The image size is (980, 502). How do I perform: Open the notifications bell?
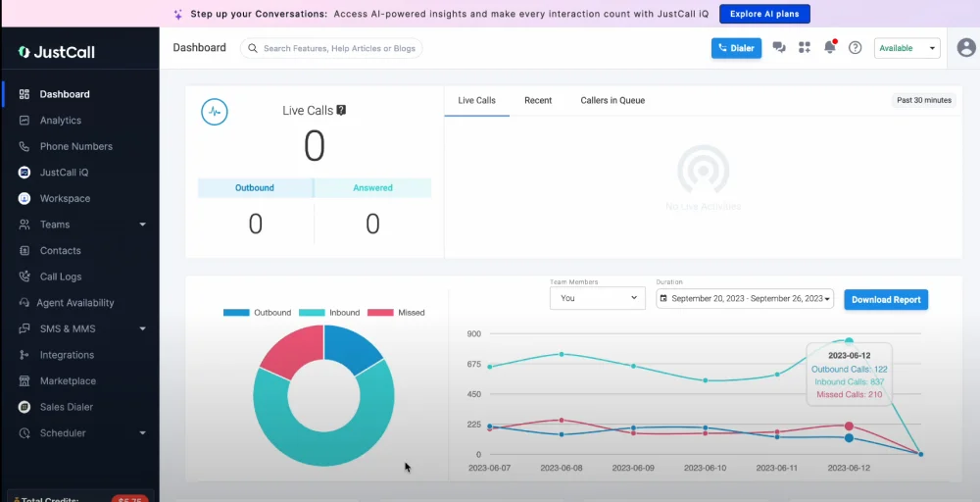coord(830,47)
